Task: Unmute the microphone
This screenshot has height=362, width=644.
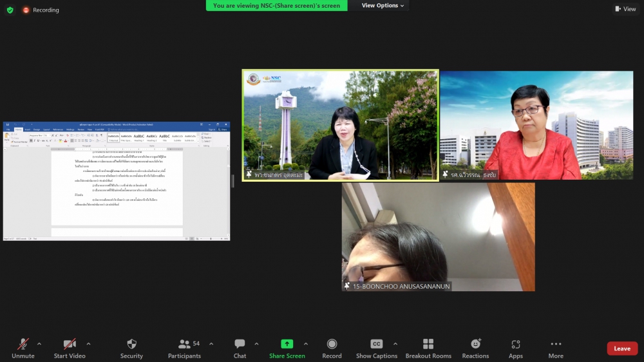Action: tap(23, 345)
